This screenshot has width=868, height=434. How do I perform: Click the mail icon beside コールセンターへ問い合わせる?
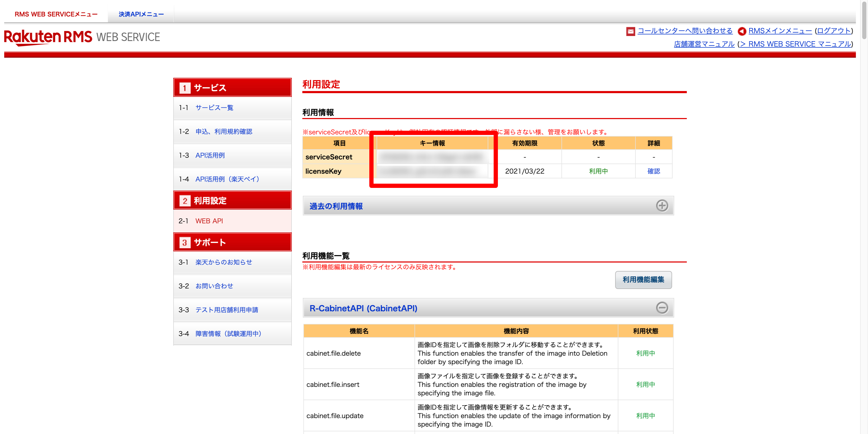(630, 31)
